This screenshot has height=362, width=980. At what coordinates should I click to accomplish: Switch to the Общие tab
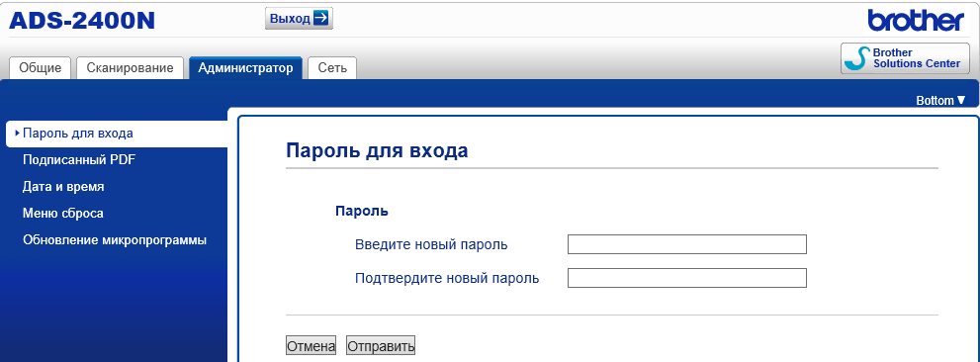pos(40,68)
